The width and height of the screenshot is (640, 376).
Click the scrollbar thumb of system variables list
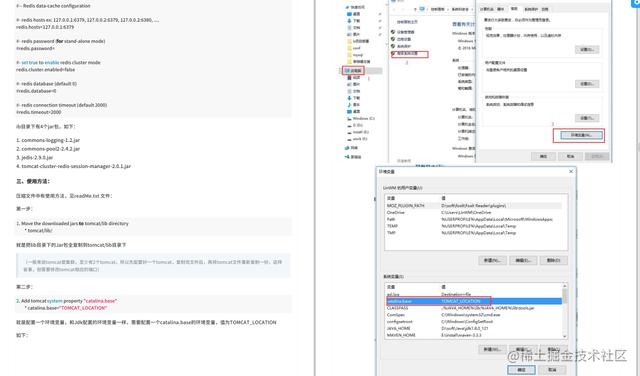(565, 295)
